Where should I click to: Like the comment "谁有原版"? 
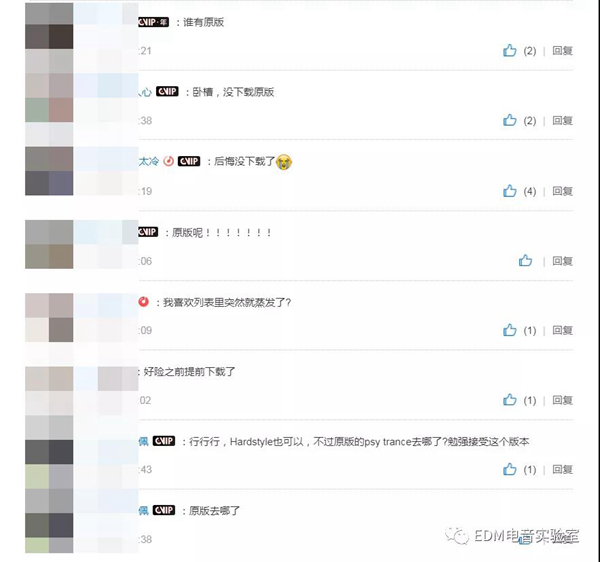pyautogui.click(x=510, y=50)
